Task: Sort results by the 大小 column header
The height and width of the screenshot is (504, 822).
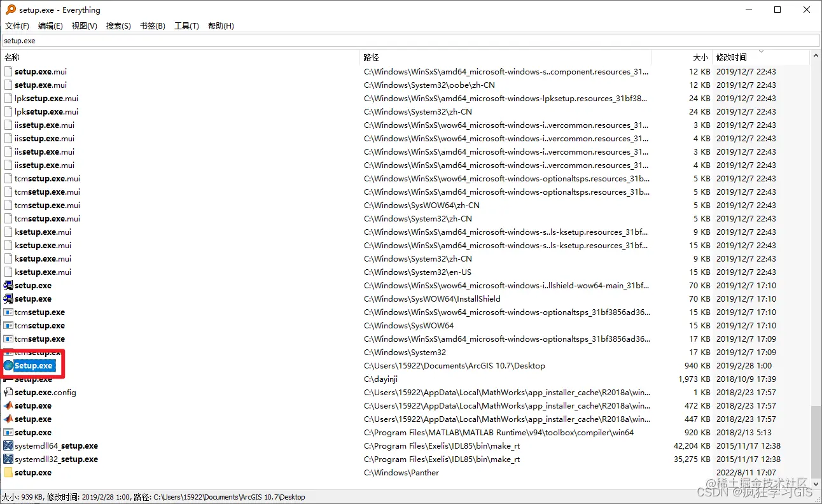Action: 681,57
